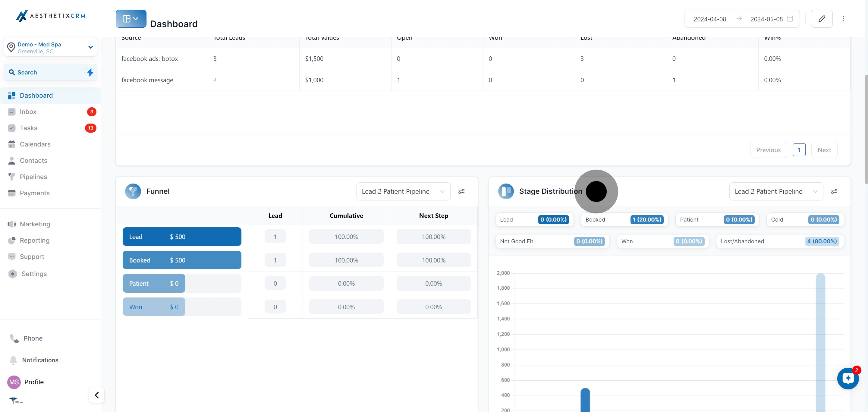Click the lightning bolt quick actions icon
The image size is (868, 412).
coord(90,72)
